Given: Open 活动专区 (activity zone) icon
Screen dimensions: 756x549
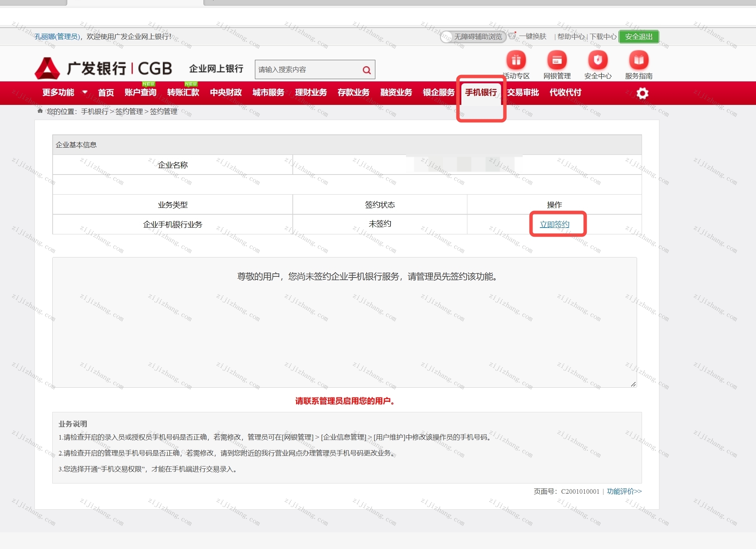Looking at the screenshot, I should tap(515, 61).
